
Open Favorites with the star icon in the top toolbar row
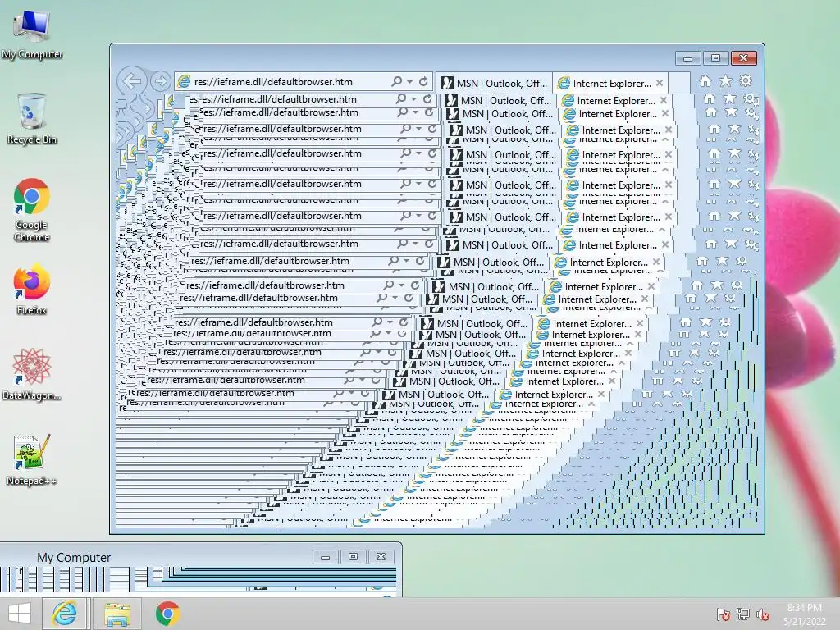725,81
